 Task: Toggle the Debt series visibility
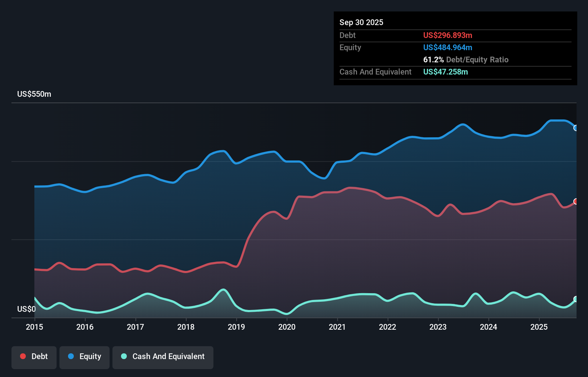[34, 356]
